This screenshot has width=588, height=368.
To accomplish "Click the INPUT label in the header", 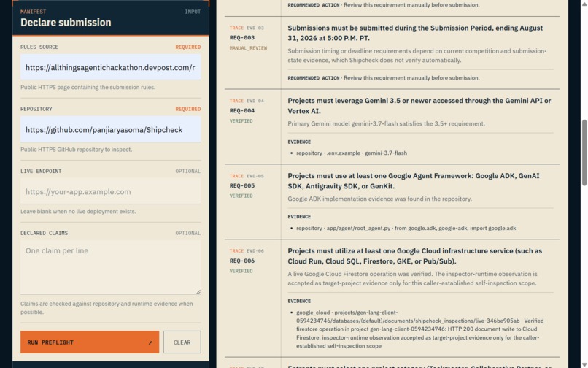I will click(193, 12).
